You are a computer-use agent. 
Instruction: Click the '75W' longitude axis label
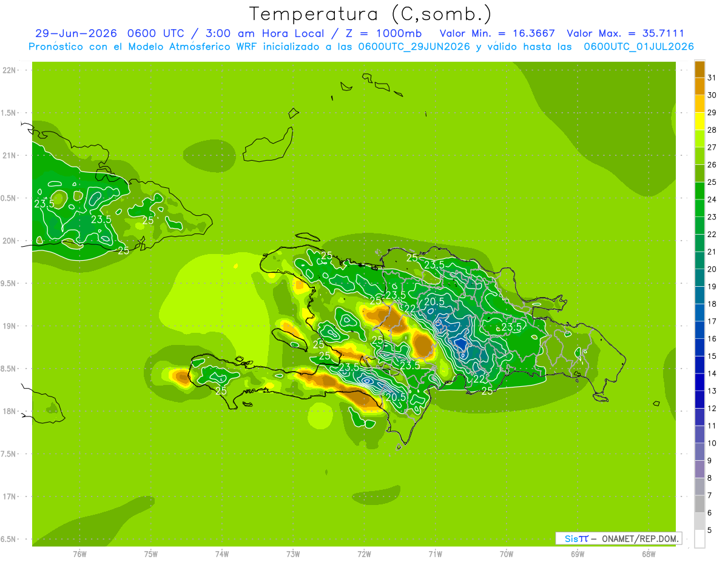click(x=151, y=554)
